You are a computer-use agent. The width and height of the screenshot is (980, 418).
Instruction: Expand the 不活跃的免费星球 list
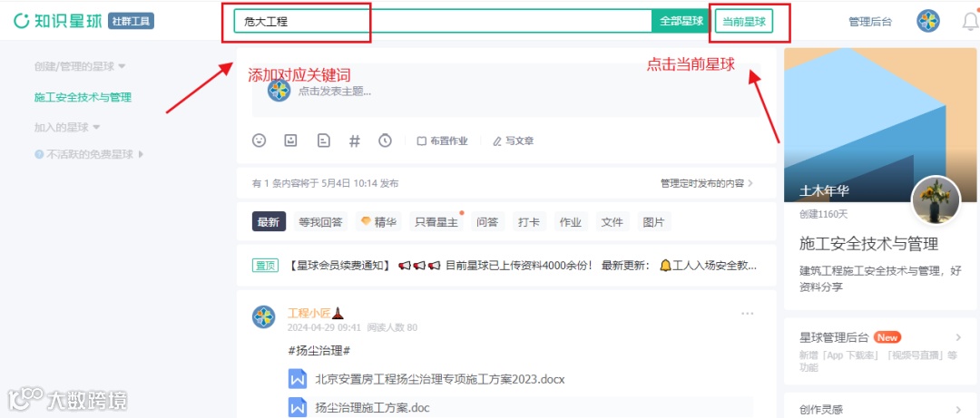tap(94, 154)
